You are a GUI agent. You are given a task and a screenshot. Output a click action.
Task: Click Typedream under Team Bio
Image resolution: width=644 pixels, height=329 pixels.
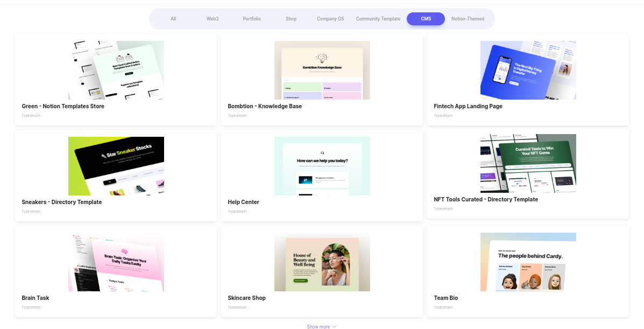443,307
